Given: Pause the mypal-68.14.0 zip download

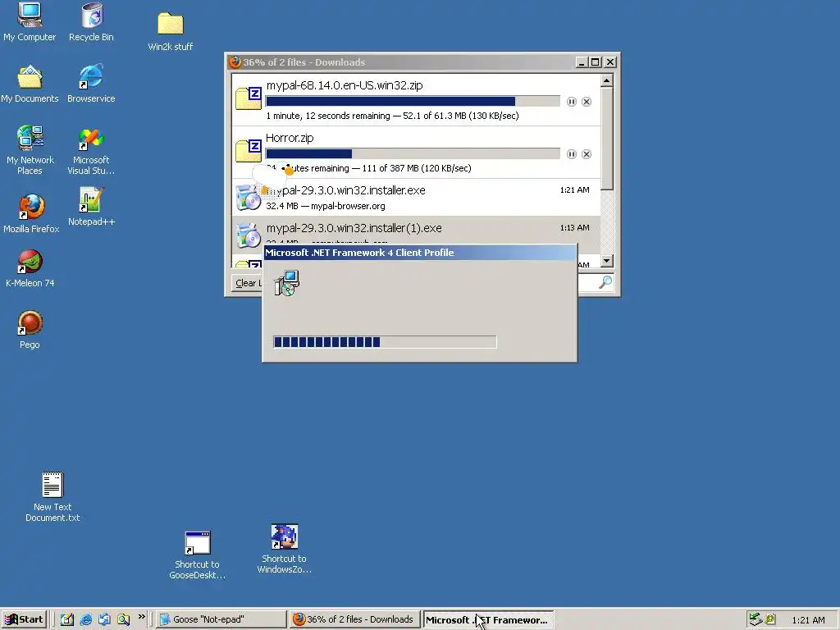Looking at the screenshot, I should click(x=572, y=102).
